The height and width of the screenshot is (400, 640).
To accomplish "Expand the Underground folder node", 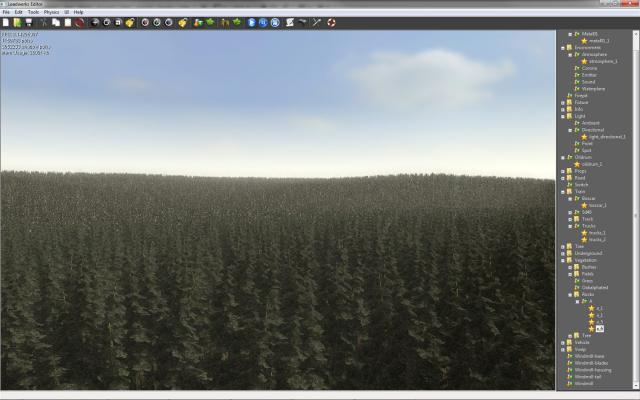I will 563,253.
